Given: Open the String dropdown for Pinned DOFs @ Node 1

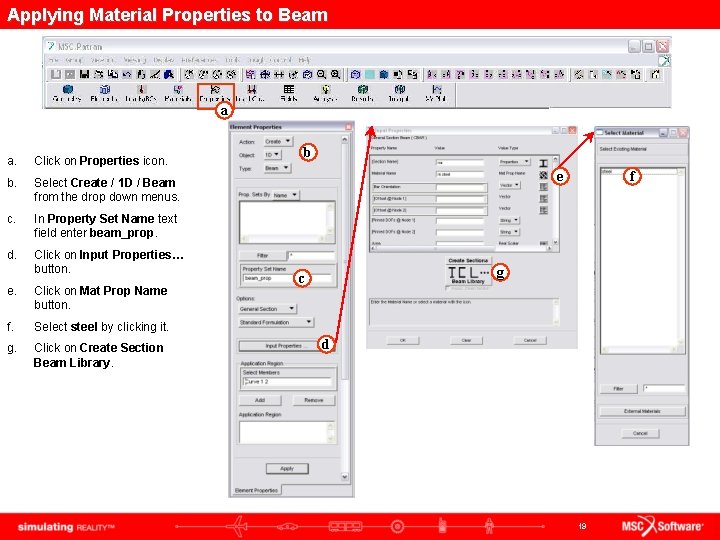Looking at the screenshot, I should [x=509, y=220].
